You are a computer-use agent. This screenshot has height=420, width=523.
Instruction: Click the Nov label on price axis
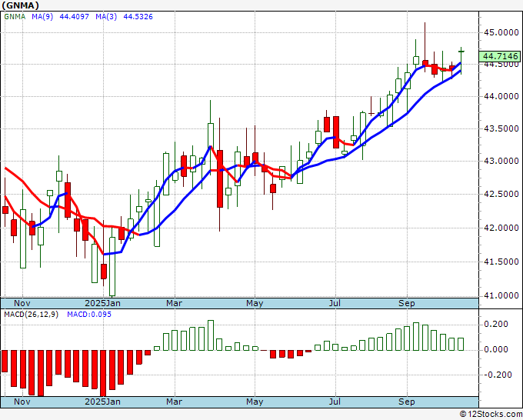pyautogui.click(x=22, y=303)
